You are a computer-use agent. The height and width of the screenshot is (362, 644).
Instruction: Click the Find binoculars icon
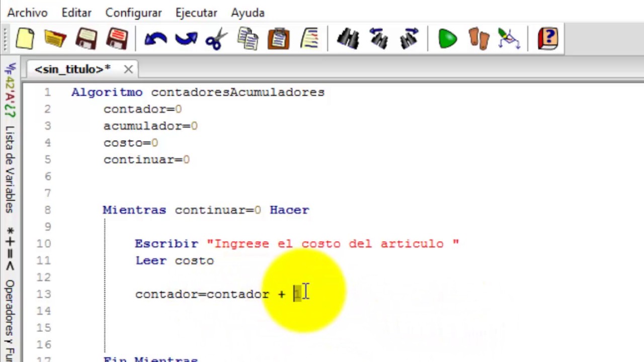tap(348, 39)
